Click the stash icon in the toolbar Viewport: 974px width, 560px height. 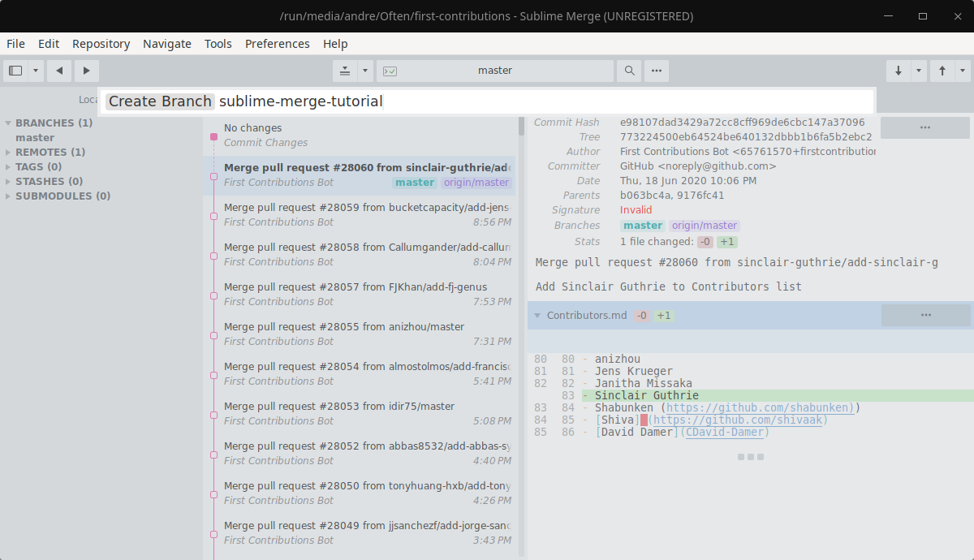click(x=345, y=71)
